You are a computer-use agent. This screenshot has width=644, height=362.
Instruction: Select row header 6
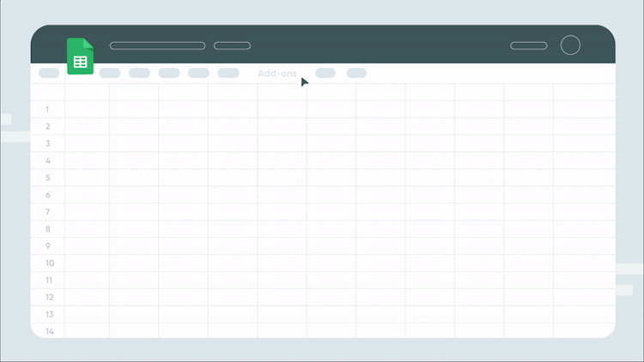(47, 195)
